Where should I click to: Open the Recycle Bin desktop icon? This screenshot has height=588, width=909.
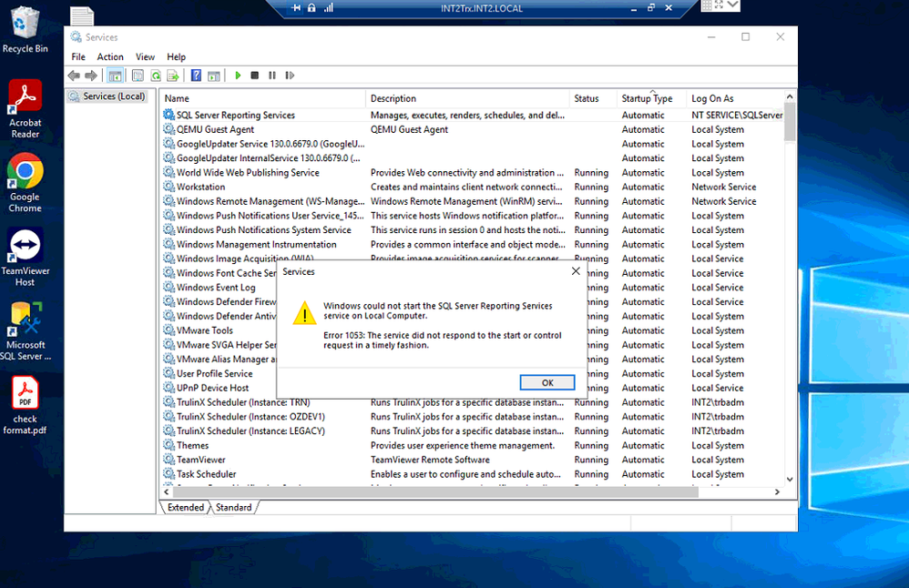click(25, 29)
